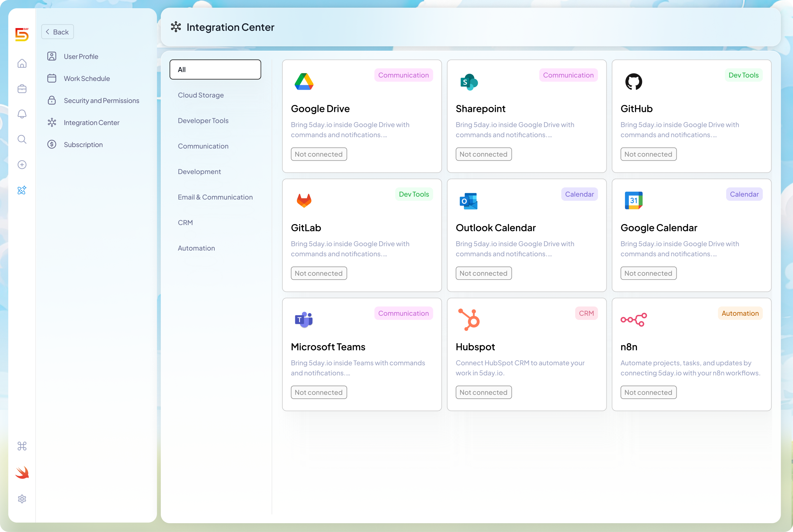Click Not connected on Sharepoint card
The image size is (793, 532).
click(x=483, y=154)
